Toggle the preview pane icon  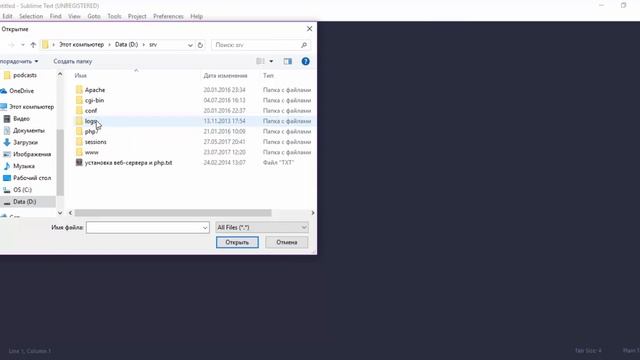[x=288, y=61]
